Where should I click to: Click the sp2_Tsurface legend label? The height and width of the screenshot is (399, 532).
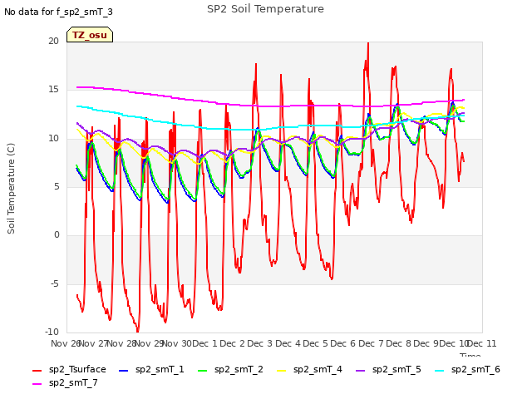[77, 369]
